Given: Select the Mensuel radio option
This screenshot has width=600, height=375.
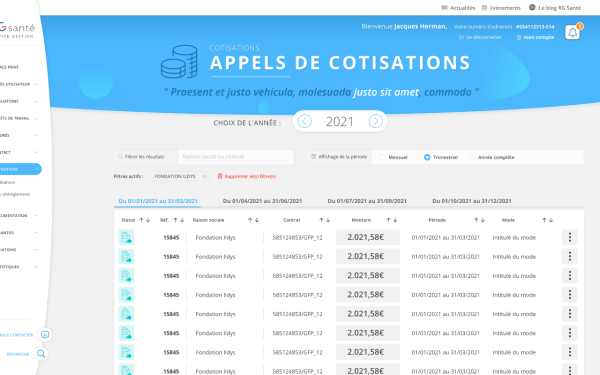Looking at the screenshot, I should pyautogui.click(x=382, y=157).
